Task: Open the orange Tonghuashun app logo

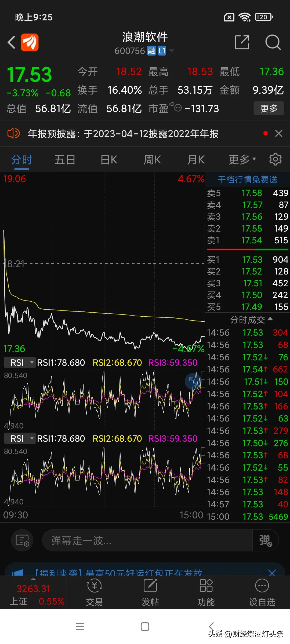Action: click(30, 42)
